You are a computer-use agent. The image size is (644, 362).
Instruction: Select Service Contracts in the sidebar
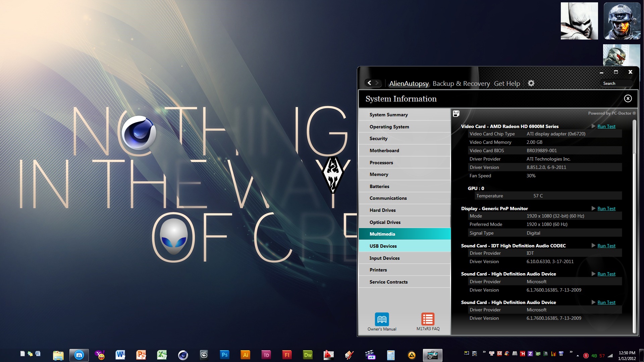pos(405,282)
